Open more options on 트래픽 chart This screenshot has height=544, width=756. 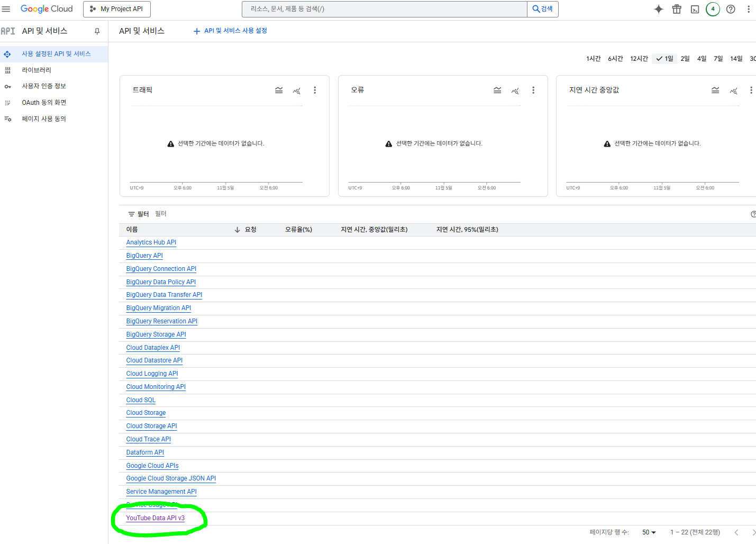pos(315,90)
